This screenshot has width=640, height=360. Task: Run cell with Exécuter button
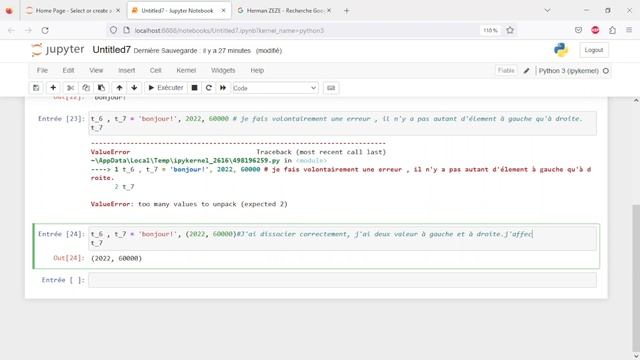(166, 88)
